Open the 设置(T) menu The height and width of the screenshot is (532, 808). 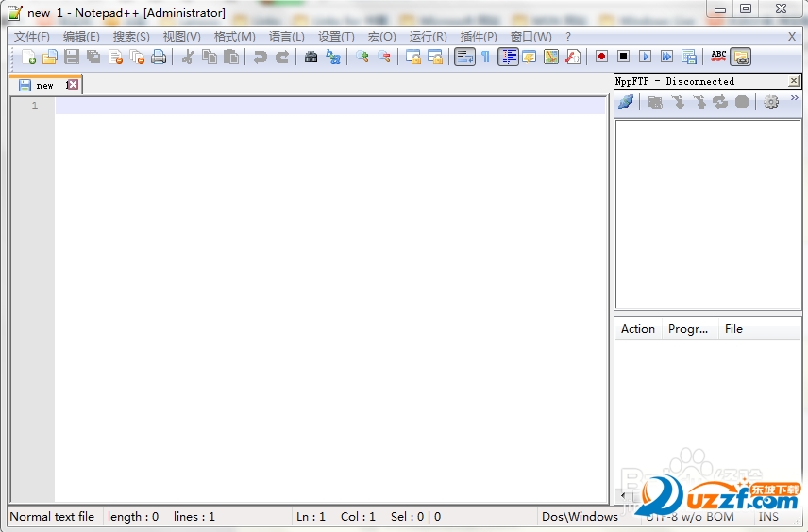tap(336, 37)
